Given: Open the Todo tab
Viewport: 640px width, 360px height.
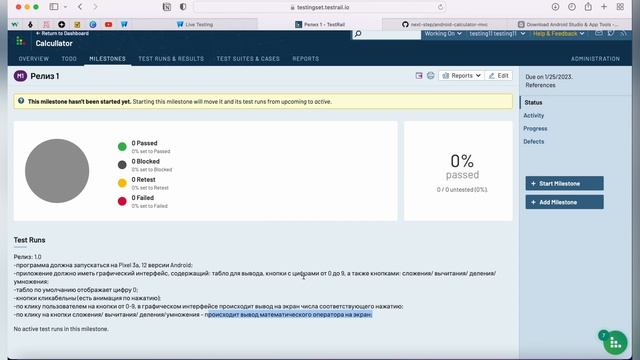Looking at the screenshot, I should [x=69, y=59].
